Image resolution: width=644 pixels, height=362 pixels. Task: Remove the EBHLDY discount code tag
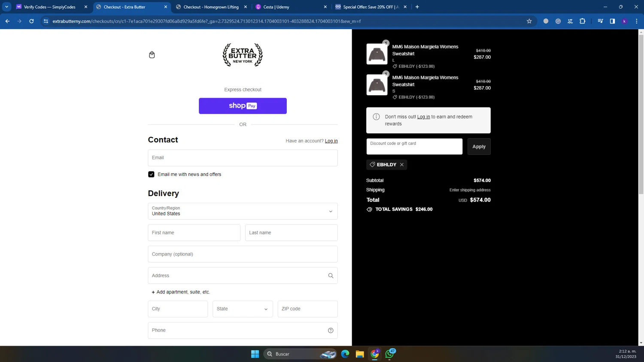402,165
